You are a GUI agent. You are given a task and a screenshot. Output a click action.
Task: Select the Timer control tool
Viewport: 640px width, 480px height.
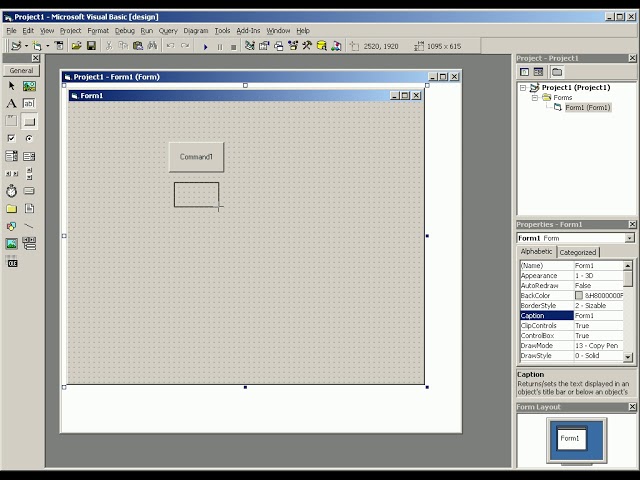coord(11,191)
